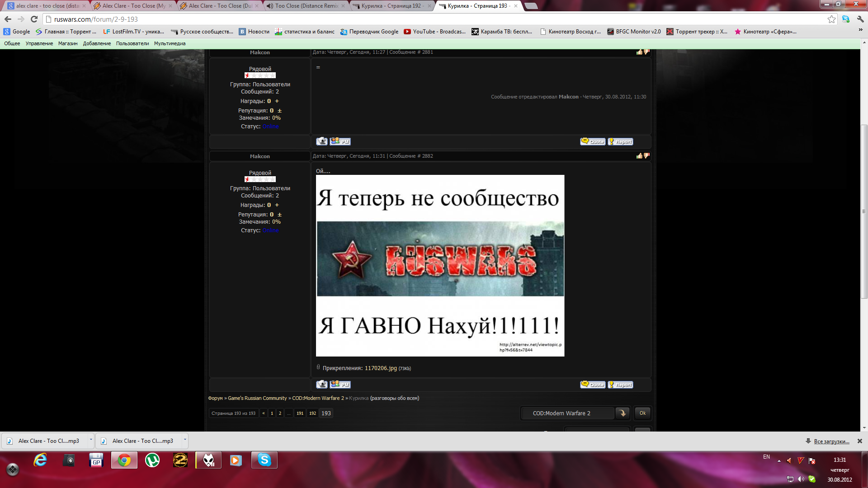
Task: Click the volume speaker tray icon
Action: click(x=801, y=479)
